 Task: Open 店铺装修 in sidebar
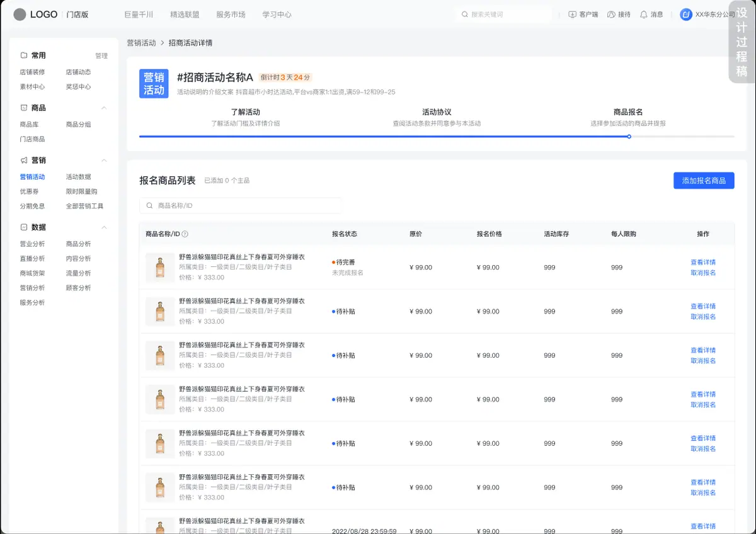(32, 72)
